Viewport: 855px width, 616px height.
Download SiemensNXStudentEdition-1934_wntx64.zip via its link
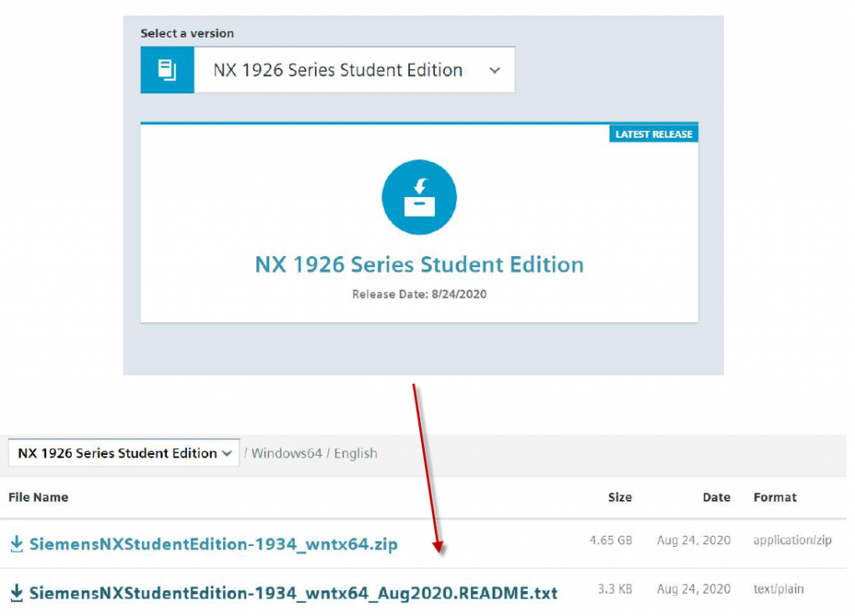tap(214, 544)
